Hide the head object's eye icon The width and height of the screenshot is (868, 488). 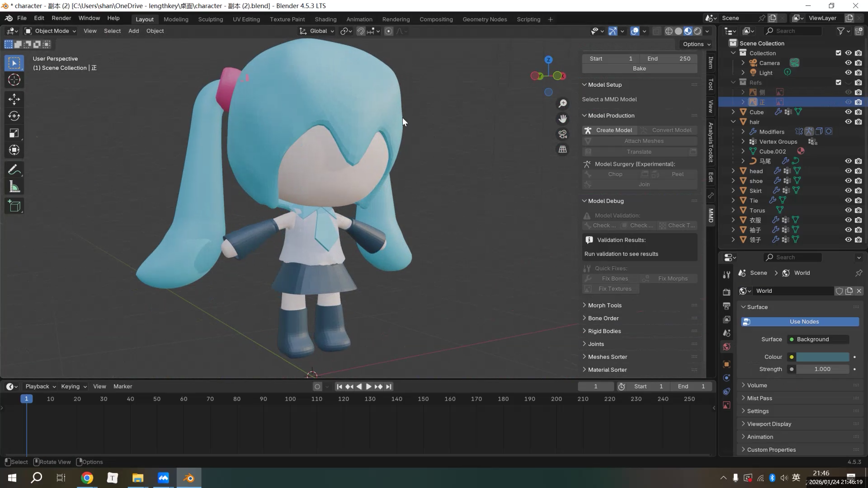[x=848, y=171]
